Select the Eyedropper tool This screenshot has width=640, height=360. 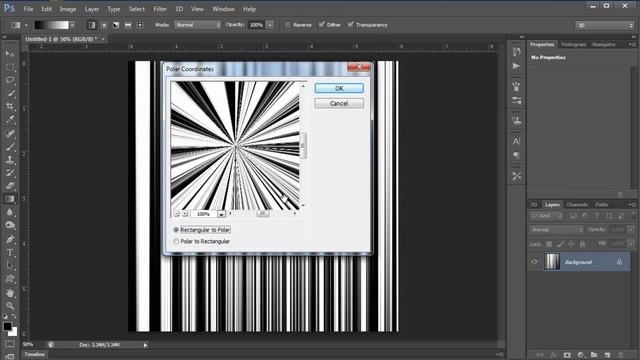[10, 120]
